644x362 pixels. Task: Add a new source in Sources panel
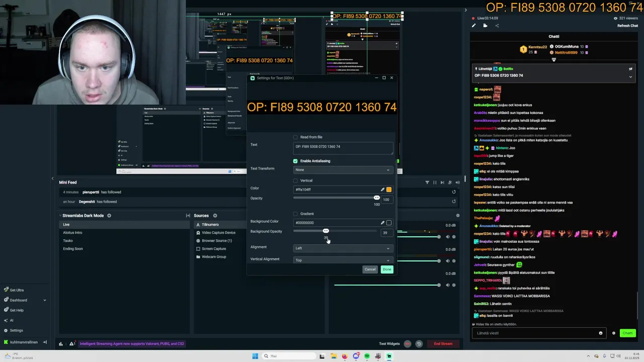click(215, 216)
